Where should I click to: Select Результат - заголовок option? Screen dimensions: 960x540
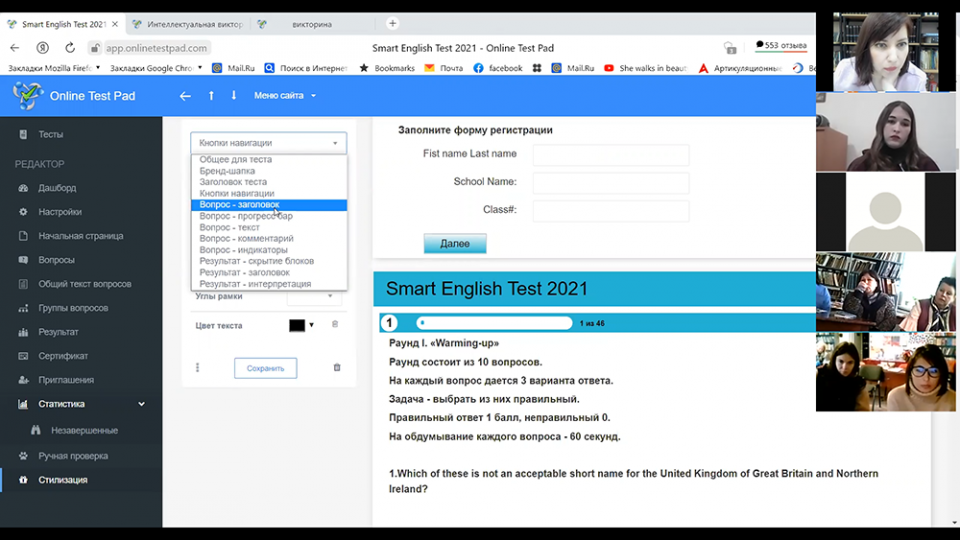pyautogui.click(x=269, y=272)
